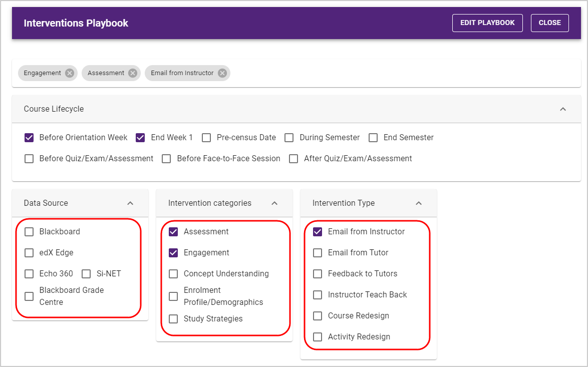
Task: Tick the Echo 360 checkbox
Action: point(29,274)
